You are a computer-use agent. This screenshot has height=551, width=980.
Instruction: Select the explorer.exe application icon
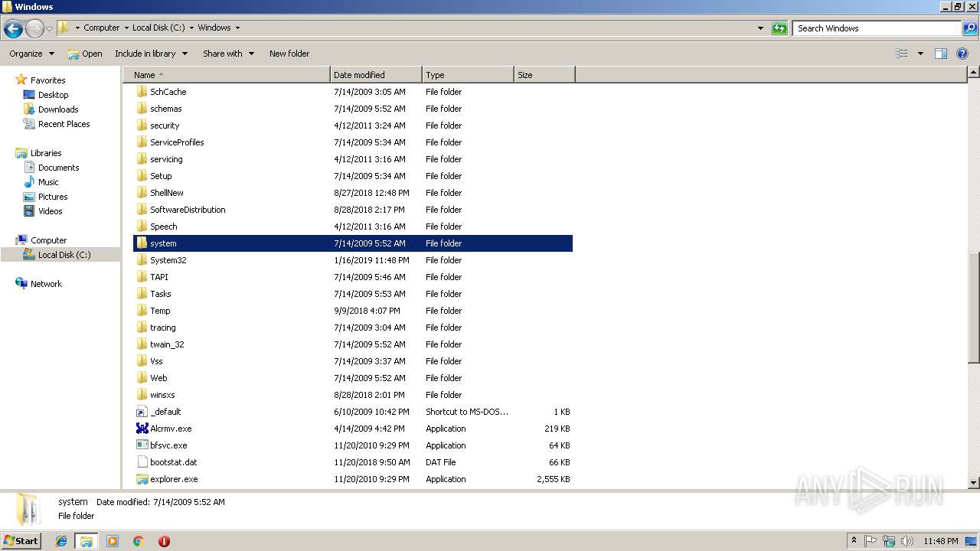142,479
